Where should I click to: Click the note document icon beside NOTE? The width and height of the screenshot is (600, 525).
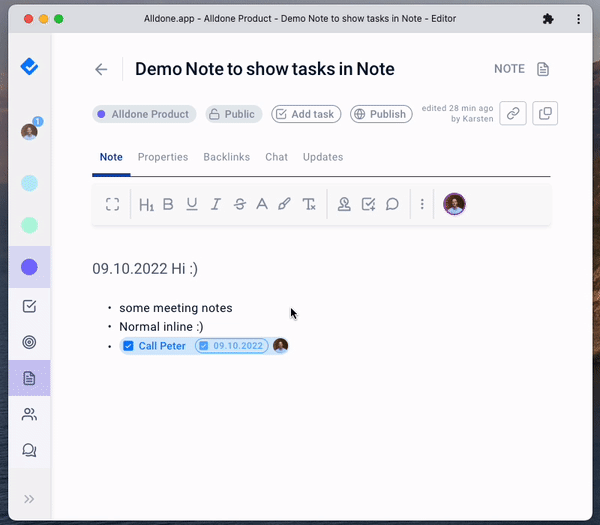(x=543, y=69)
